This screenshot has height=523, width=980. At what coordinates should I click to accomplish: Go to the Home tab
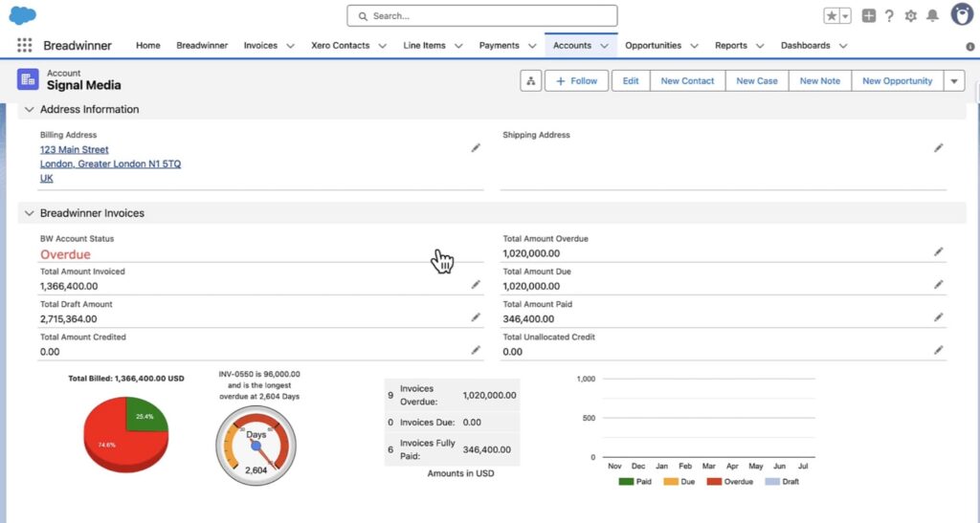[147, 45]
